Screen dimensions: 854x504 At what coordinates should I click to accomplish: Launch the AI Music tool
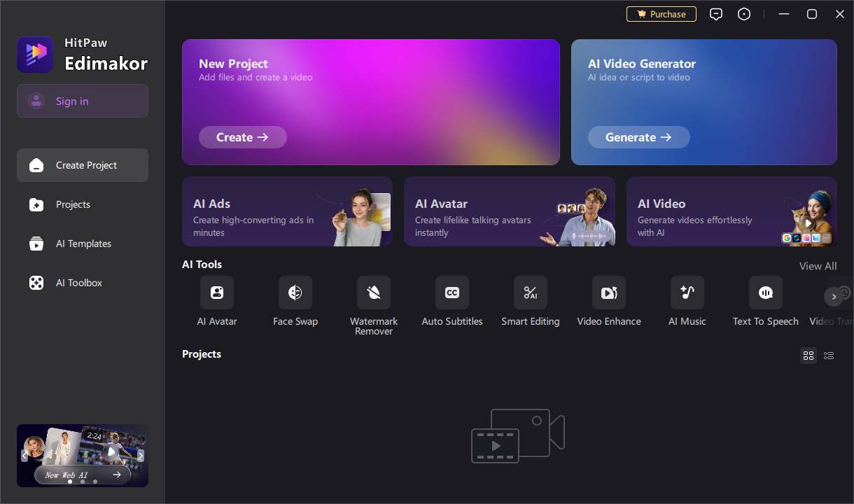tap(687, 293)
